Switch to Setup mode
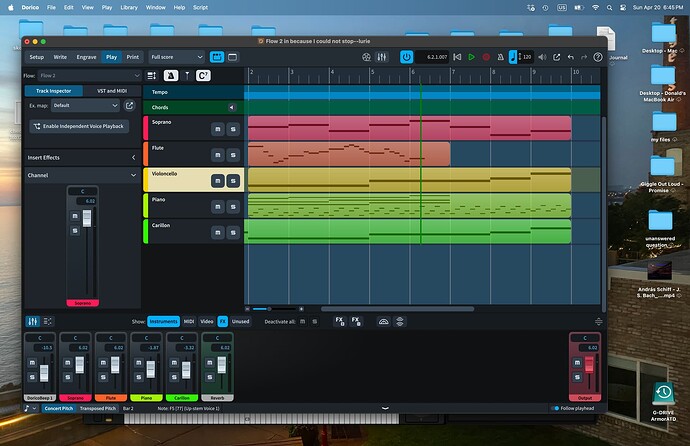The height and width of the screenshot is (446, 690). tap(37, 57)
